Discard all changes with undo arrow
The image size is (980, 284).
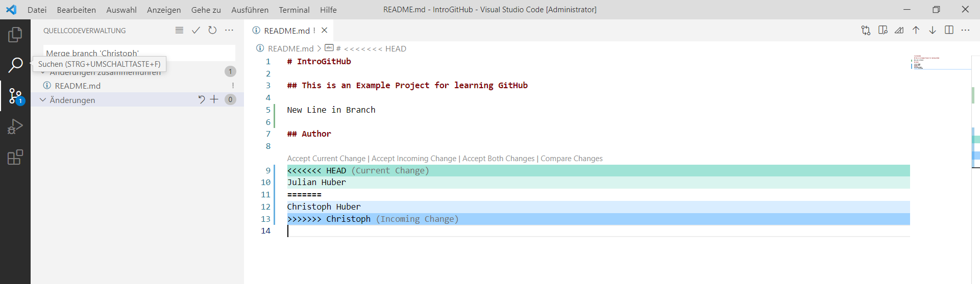click(x=202, y=99)
